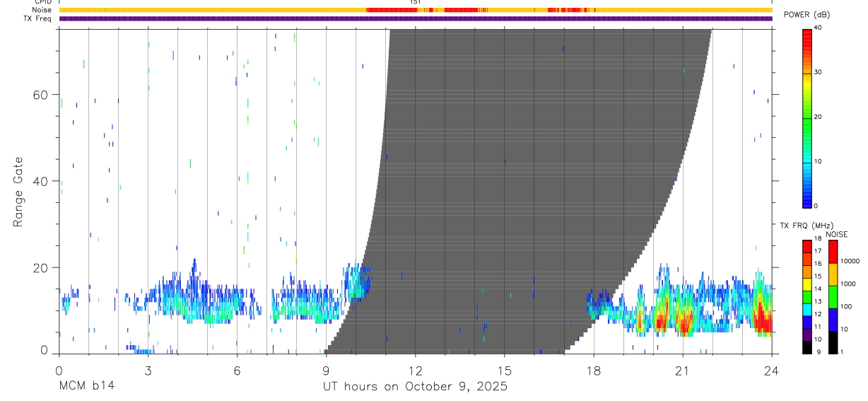This screenshot has height=401, width=868.
Task: Click the 9 tick on UT hours axis
Action: [326, 370]
